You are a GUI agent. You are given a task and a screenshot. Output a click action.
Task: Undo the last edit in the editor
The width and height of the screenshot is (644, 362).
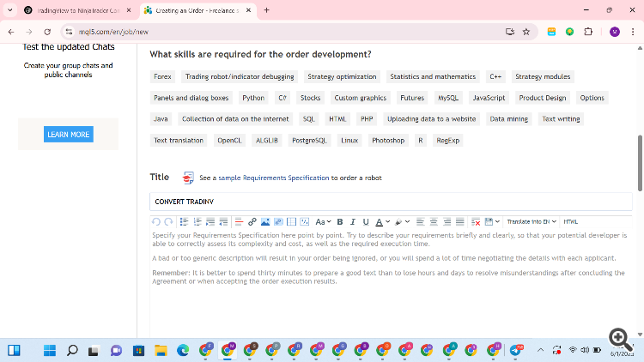156,221
